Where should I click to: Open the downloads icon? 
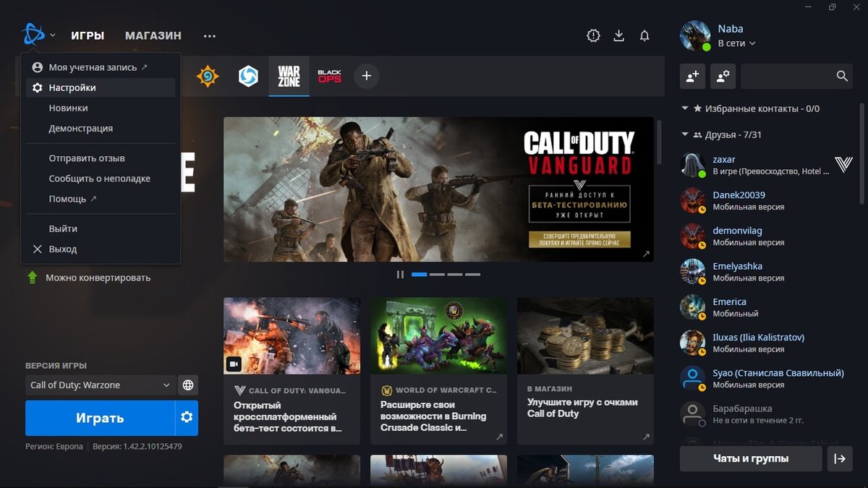tap(619, 35)
